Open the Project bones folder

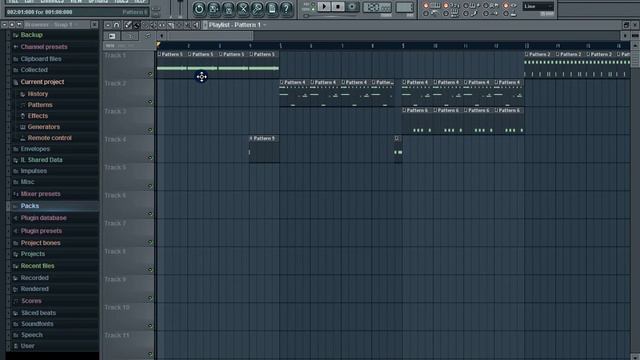40,243
